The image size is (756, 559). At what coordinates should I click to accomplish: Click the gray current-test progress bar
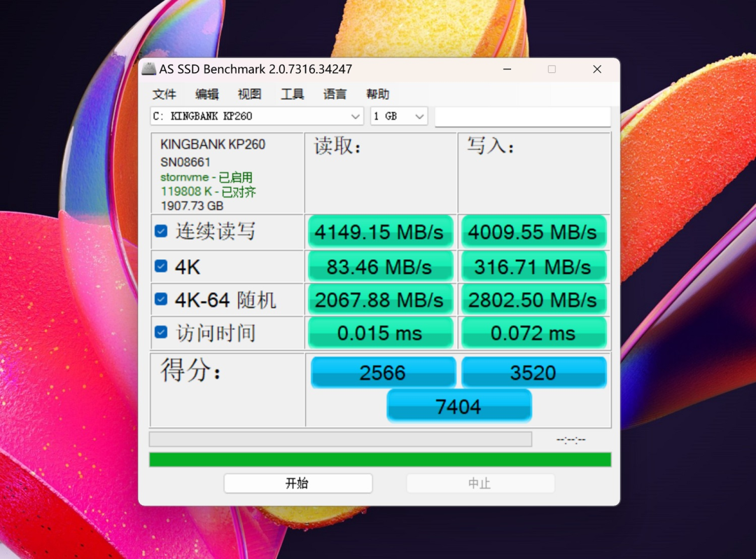pyautogui.click(x=340, y=439)
